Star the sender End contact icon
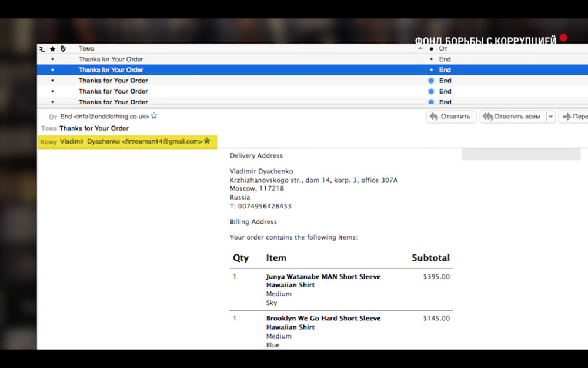 [x=153, y=116]
